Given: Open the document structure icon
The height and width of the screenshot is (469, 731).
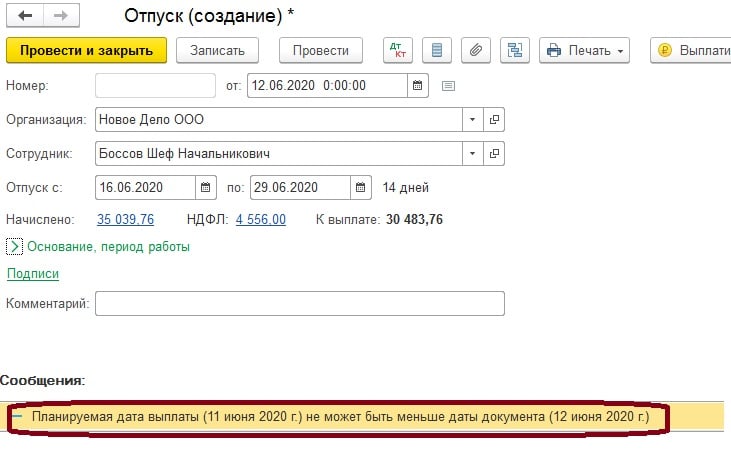Looking at the screenshot, I should (515, 50).
